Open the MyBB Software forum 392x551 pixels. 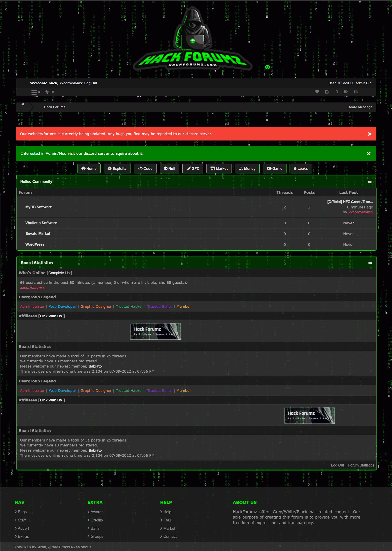(39, 207)
